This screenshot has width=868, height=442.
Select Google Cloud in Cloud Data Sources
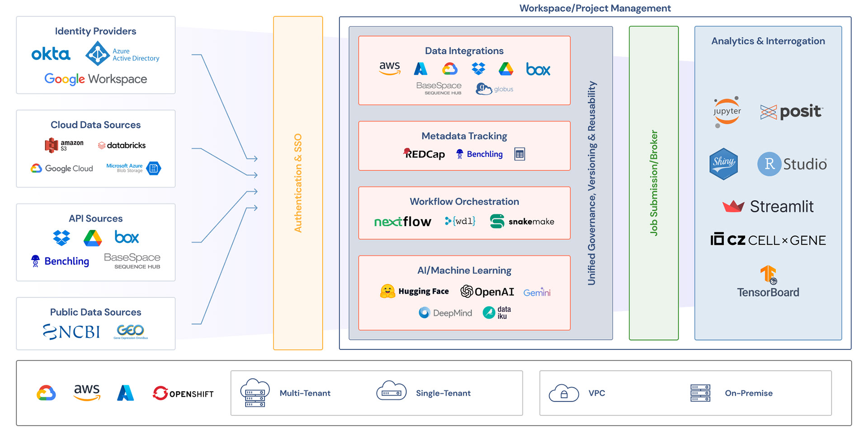[x=61, y=168]
